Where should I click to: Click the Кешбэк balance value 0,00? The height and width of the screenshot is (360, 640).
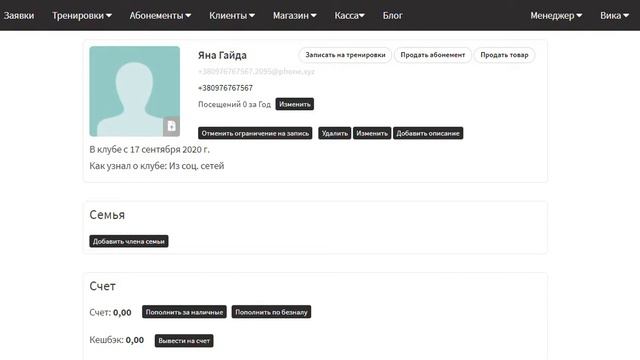(x=135, y=340)
